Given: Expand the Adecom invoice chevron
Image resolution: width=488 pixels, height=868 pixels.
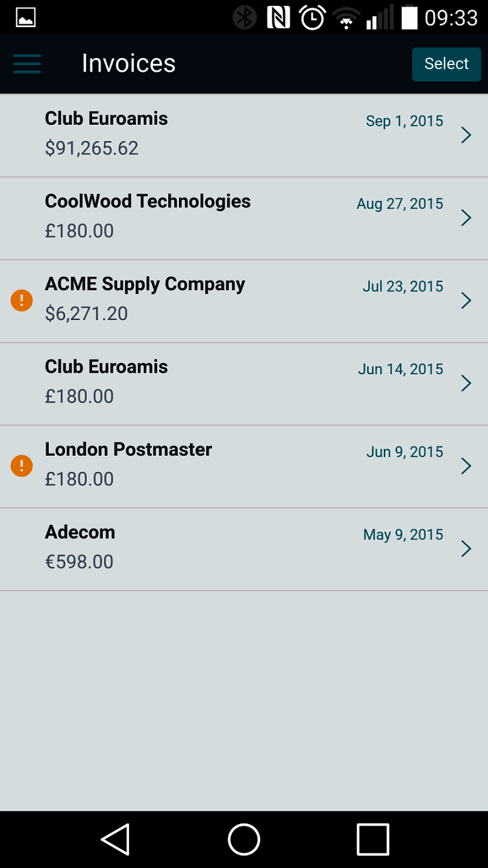Looking at the screenshot, I should coord(466,549).
